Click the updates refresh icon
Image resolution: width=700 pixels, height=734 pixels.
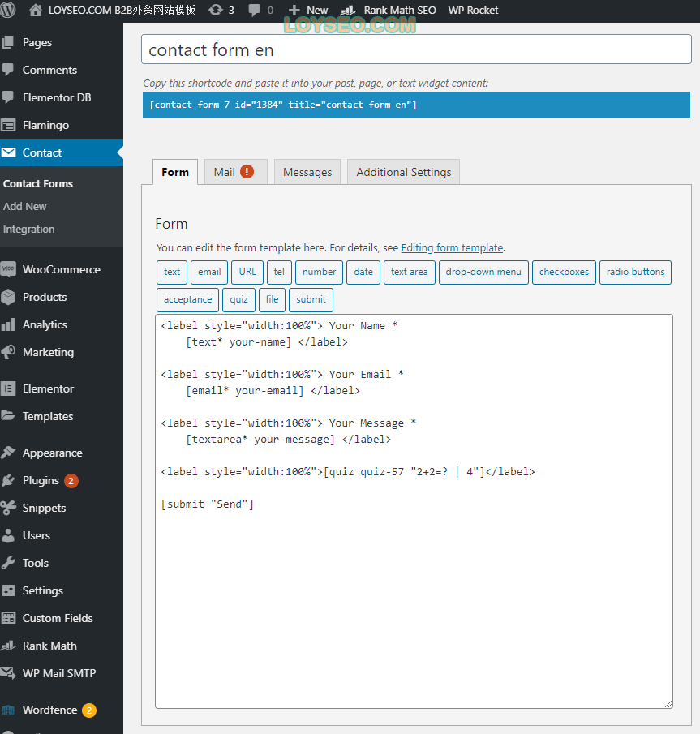click(x=216, y=10)
